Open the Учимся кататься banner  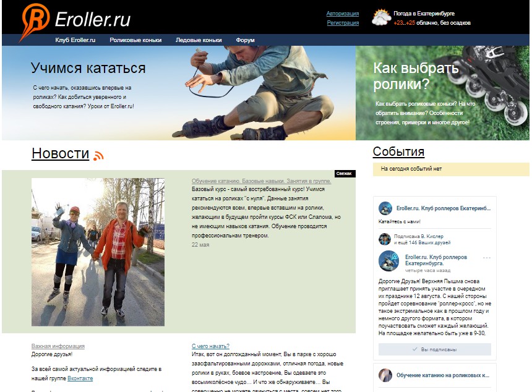pyautogui.click(x=179, y=93)
